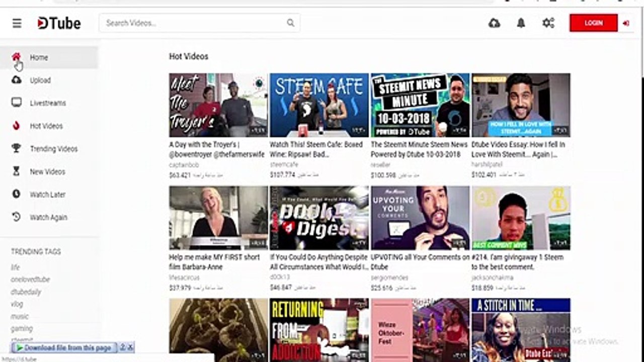Open the dtubedaily trending tag

pos(26,292)
